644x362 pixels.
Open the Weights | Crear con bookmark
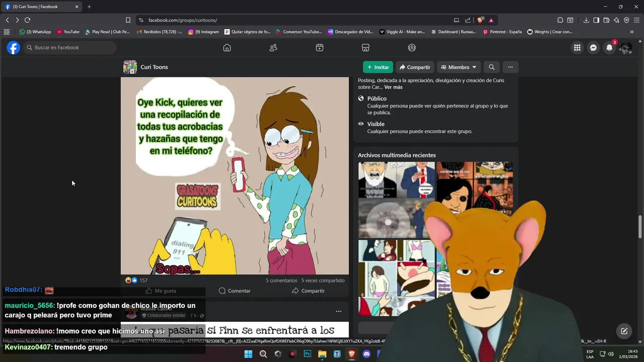pyautogui.click(x=550, y=32)
